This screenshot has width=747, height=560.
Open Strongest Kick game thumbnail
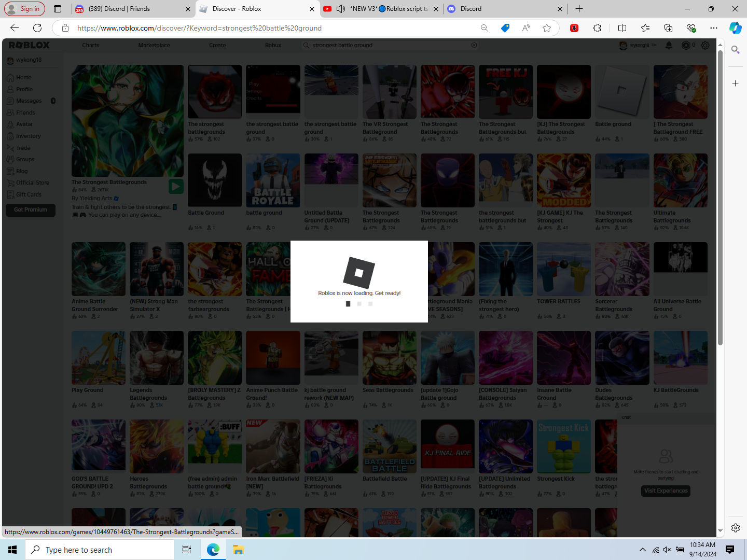click(x=564, y=446)
